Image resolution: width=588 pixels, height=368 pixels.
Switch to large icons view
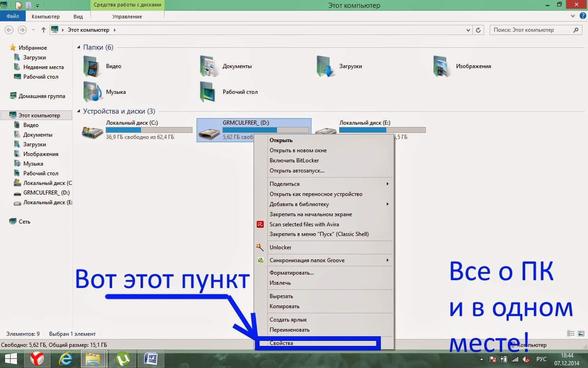[581, 333]
